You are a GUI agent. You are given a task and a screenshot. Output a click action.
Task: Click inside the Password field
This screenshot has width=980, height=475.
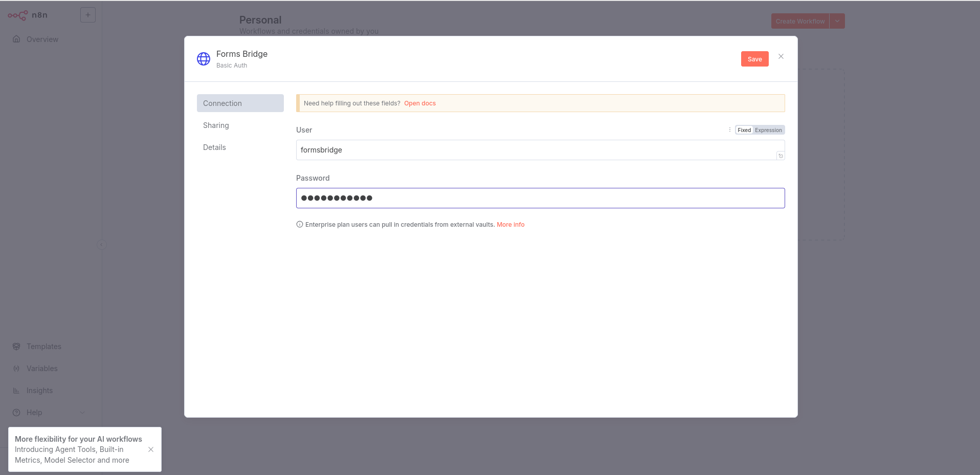pyautogui.click(x=540, y=198)
